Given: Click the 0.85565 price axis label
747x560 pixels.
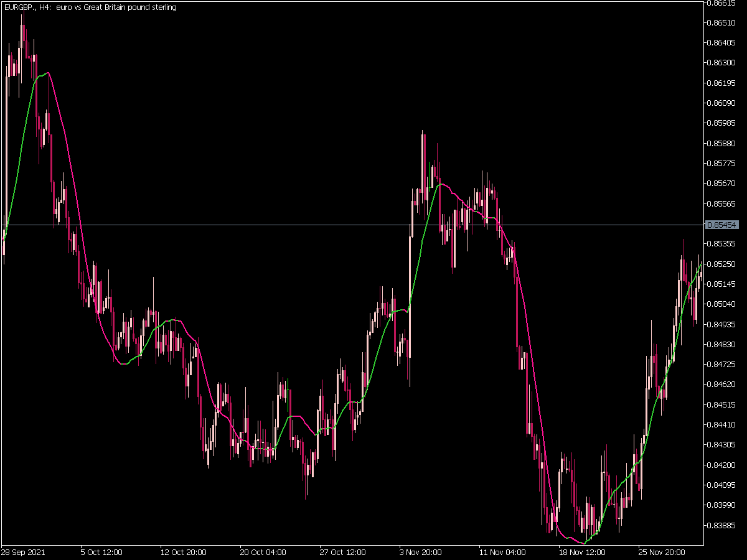Looking at the screenshot, I should click(x=721, y=204).
